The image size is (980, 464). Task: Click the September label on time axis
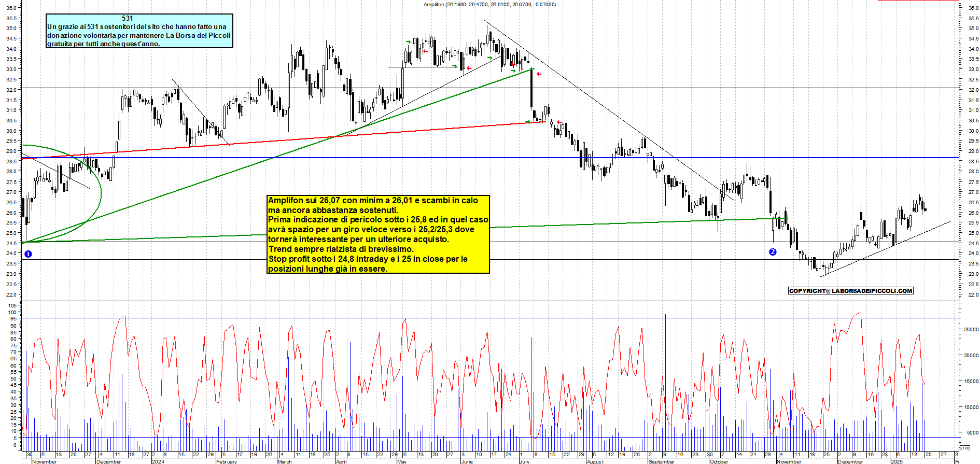click(662, 461)
